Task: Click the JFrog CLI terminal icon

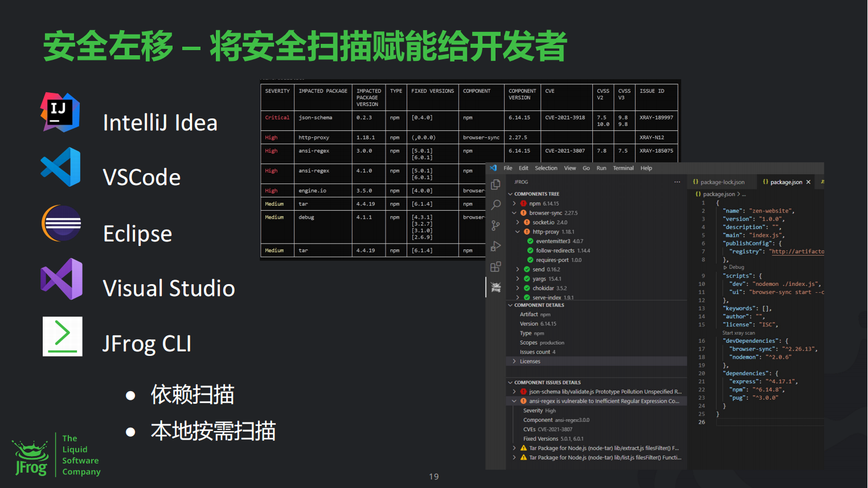Action: [x=62, y=337]
